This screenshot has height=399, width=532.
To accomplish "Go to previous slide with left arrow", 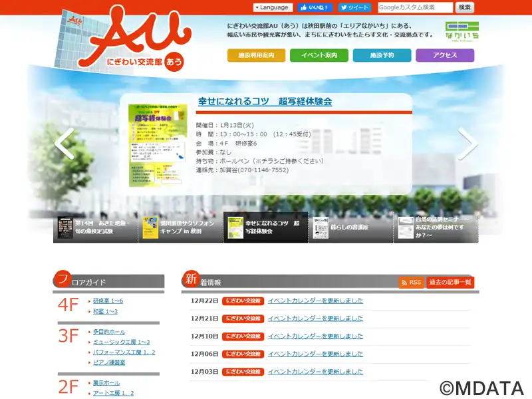I will click(65, 144).
